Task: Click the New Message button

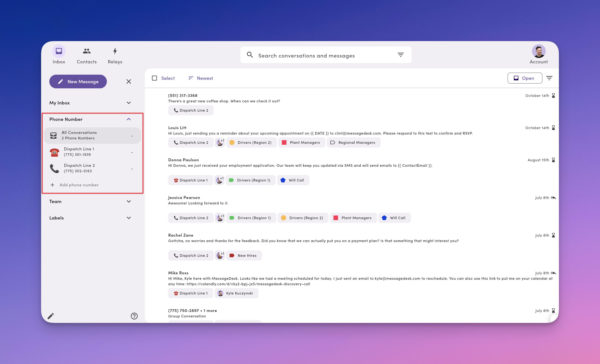Action: [78, 81]
